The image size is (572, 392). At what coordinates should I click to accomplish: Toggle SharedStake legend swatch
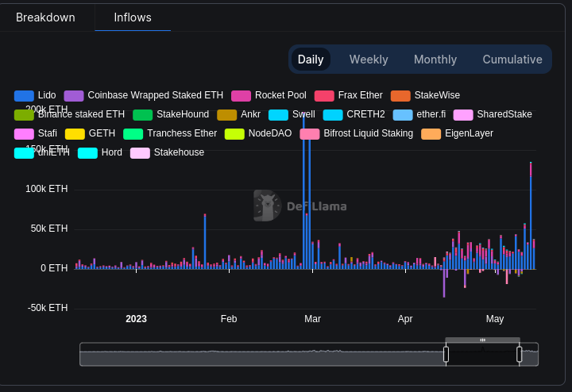(463, 115)
